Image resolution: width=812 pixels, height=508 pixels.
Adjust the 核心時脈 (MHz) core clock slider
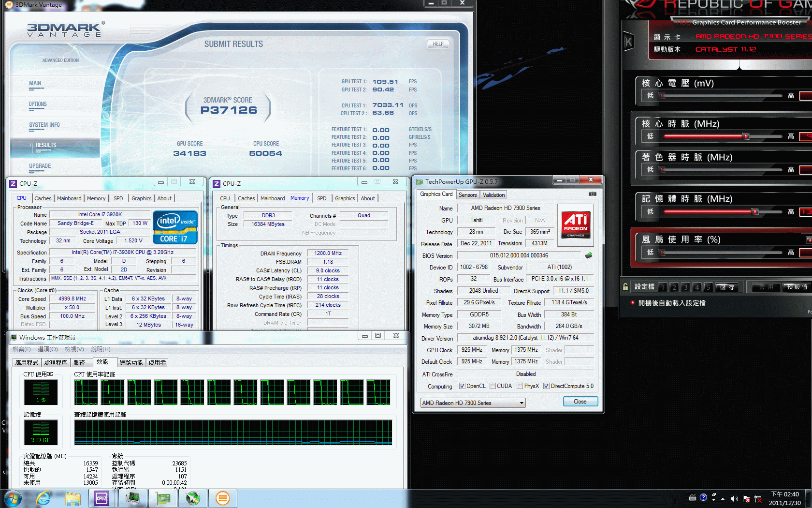(x=746, y=136)
